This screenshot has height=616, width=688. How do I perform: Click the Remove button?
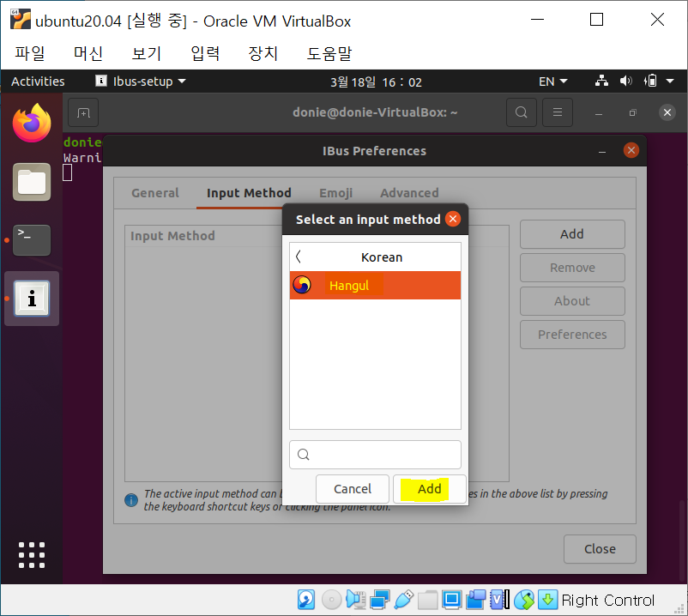[x=572, y=268]
